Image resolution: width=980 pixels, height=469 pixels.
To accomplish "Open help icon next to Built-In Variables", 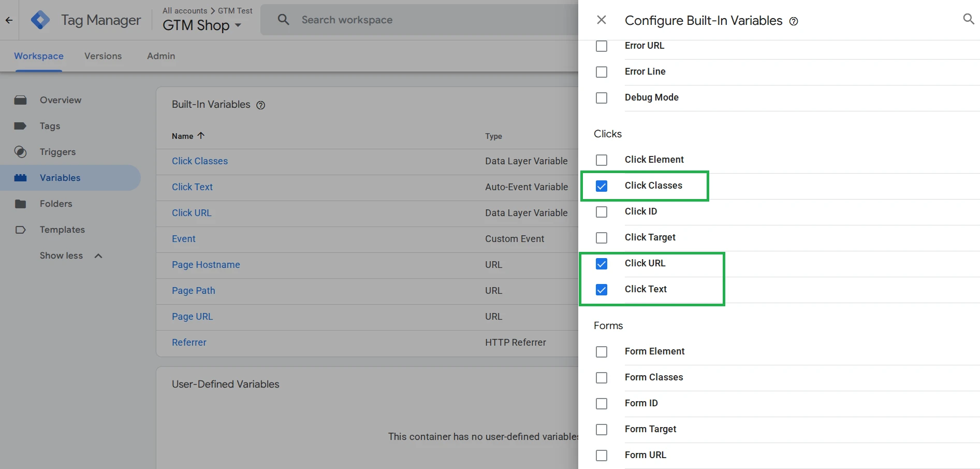I will tap(261, 105).
